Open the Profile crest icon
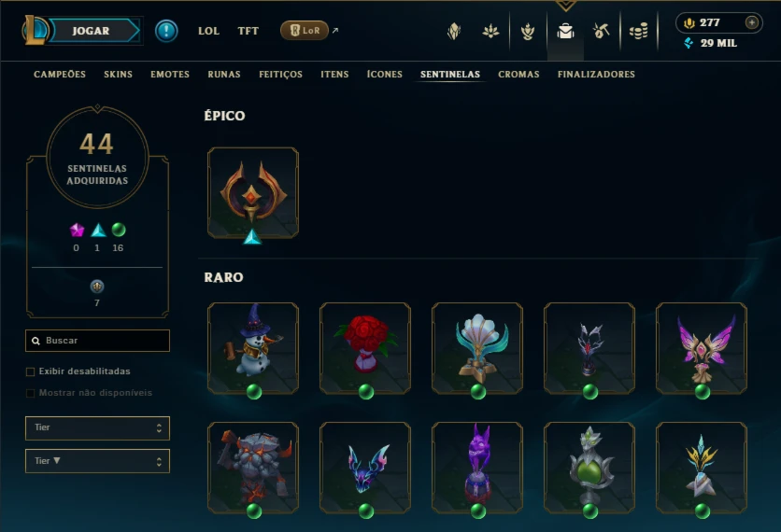This screenshot has height=532, width=781. pyautogui.click(x=454, y=32)
